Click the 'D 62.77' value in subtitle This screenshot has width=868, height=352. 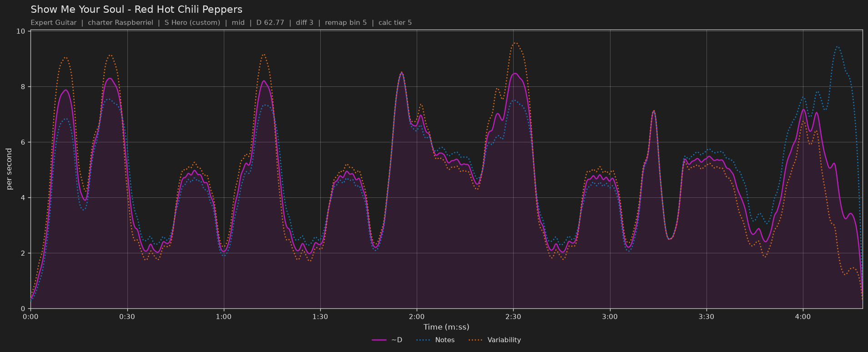(x=270, y=23)
